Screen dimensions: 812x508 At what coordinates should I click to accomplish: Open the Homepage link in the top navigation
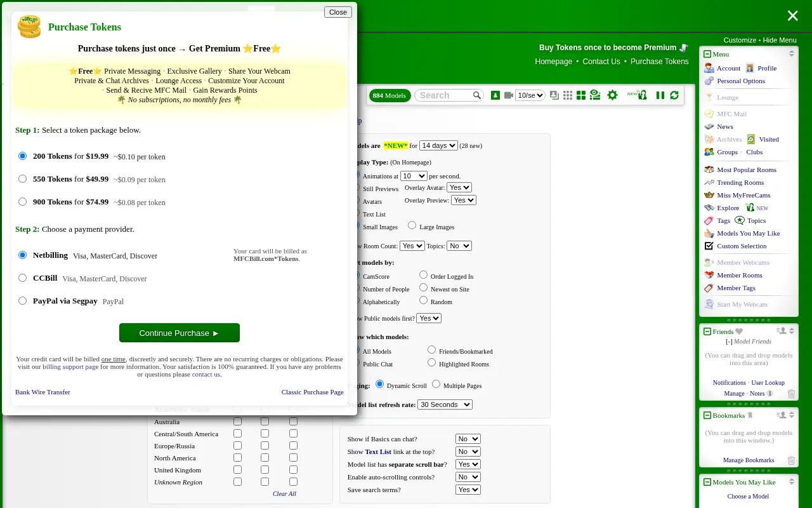click(x=553, y=62)
